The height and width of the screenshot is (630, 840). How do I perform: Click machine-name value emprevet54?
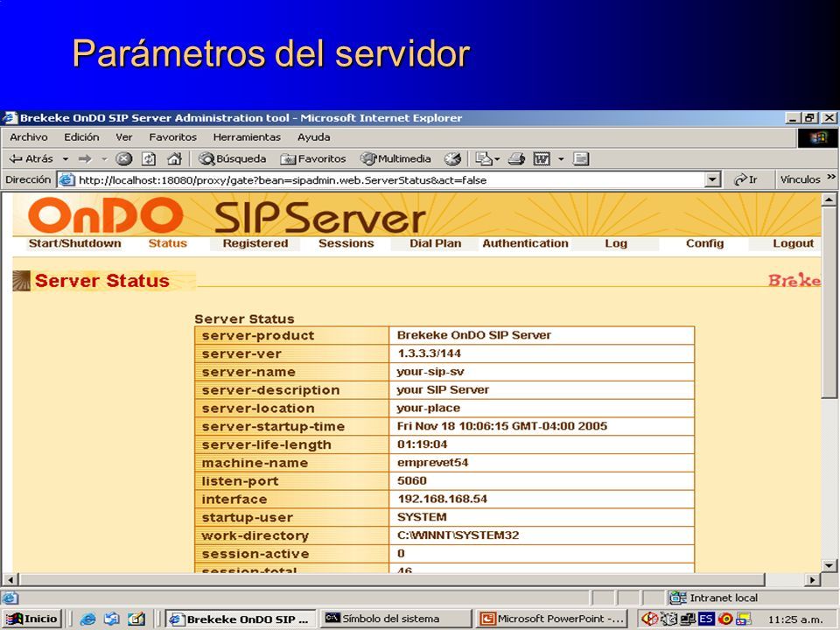(x=432, y=463)
